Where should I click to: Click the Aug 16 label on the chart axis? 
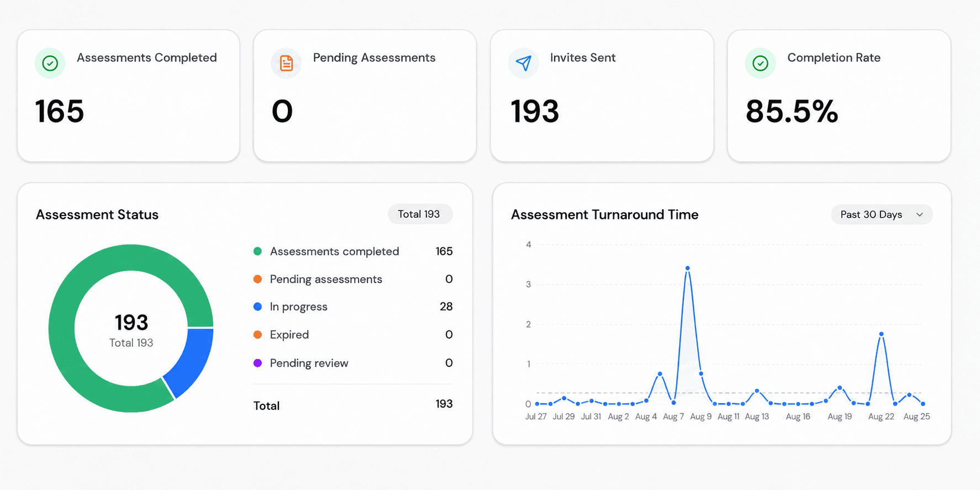click(798, 417)
